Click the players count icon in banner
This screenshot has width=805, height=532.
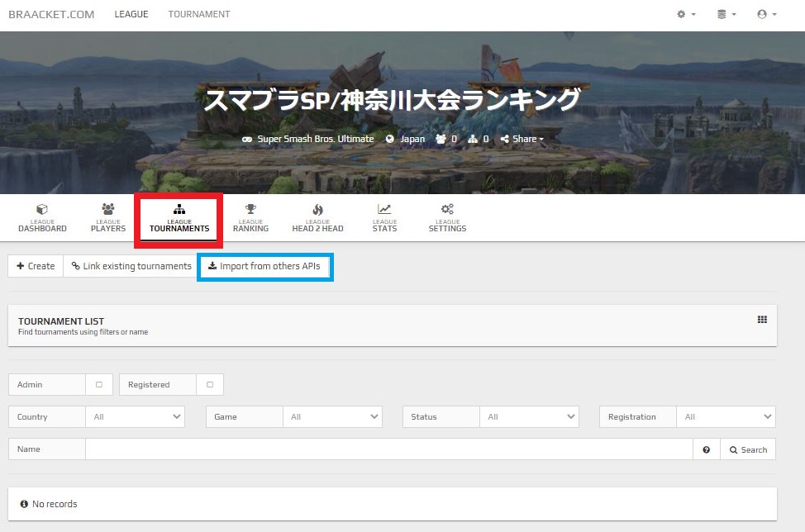pos(441,139)
